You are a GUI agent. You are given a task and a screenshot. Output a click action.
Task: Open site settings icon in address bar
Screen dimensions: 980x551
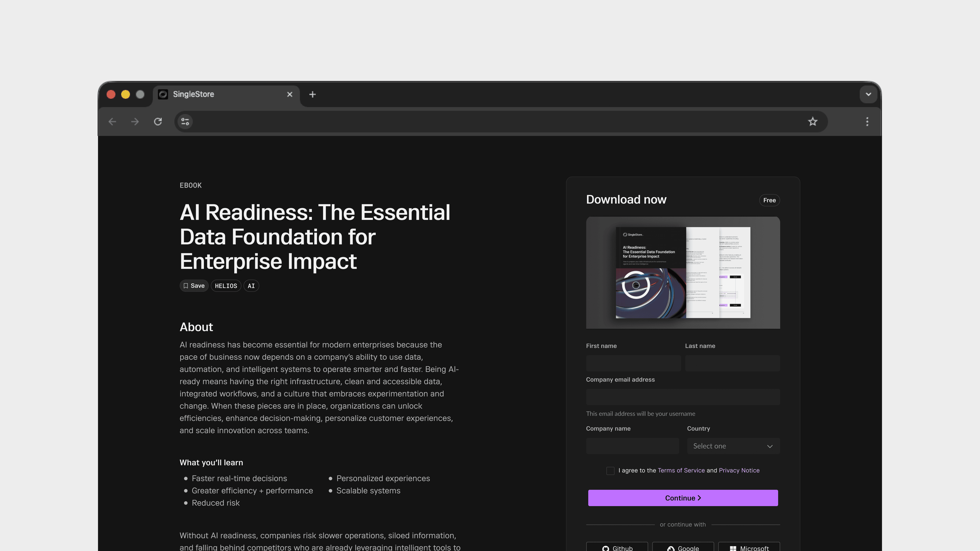[x=185, y=122]
